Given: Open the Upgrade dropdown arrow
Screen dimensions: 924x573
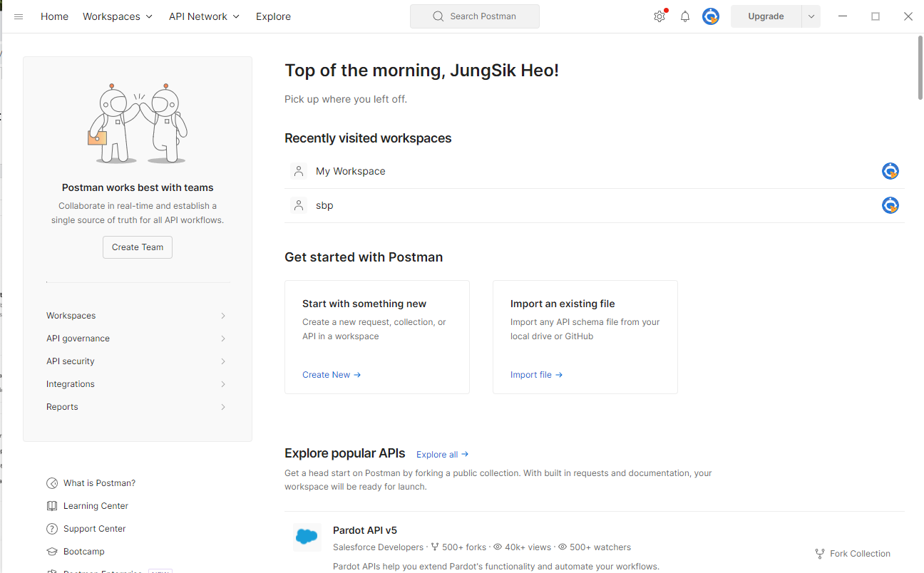Looking at the screenshot, I should pos(811,16).
